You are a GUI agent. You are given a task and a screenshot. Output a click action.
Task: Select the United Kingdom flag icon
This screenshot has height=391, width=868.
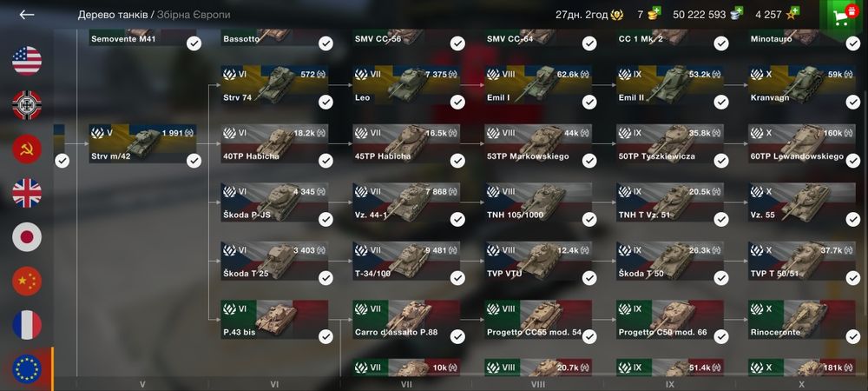click(x=27, y=193)
